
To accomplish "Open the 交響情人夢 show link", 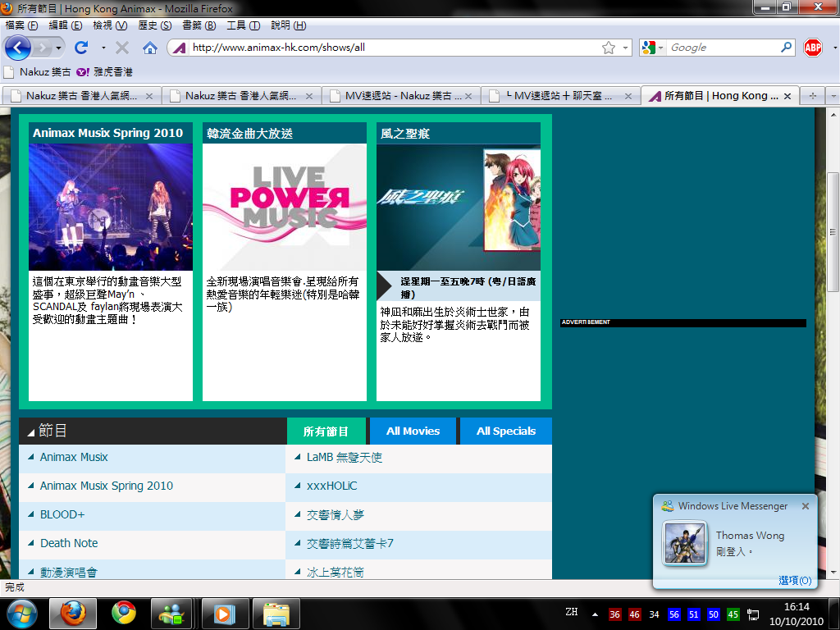I will pyautogui.click(x=336, y=515).
